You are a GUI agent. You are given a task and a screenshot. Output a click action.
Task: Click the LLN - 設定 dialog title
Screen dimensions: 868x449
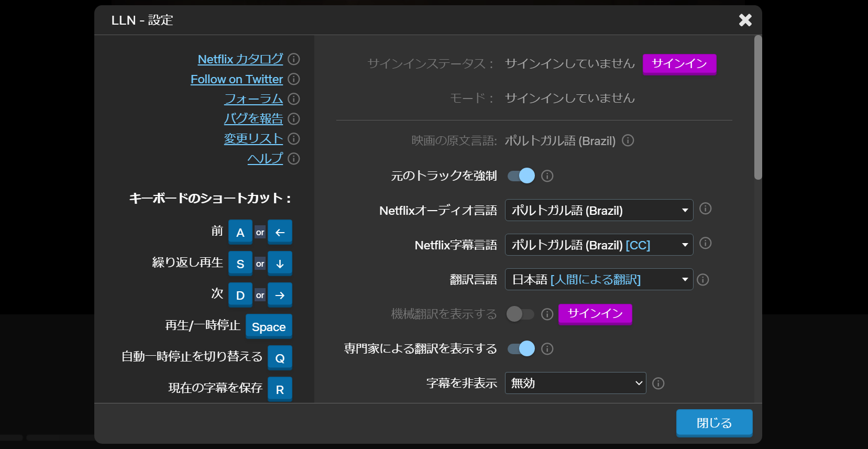142,20
